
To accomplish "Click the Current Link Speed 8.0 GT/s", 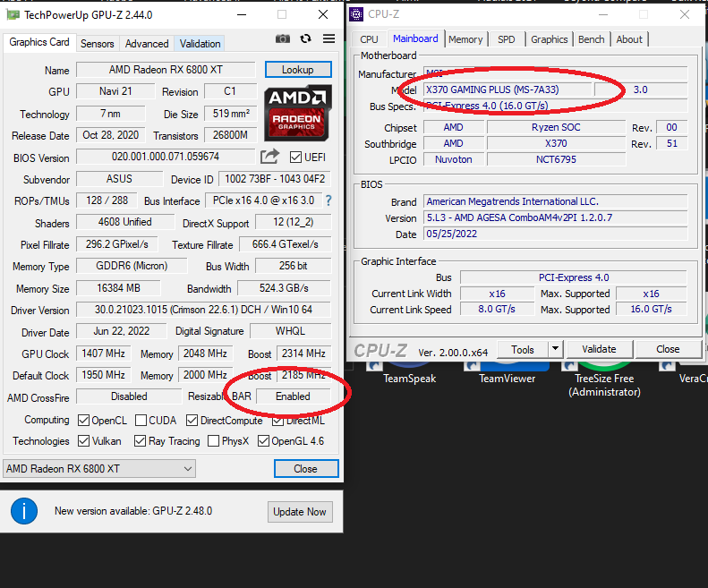I will click(497, 309).
